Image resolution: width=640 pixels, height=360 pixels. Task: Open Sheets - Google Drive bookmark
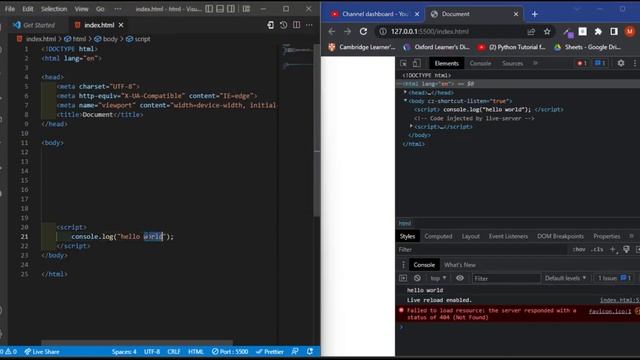tap(587, 47)
